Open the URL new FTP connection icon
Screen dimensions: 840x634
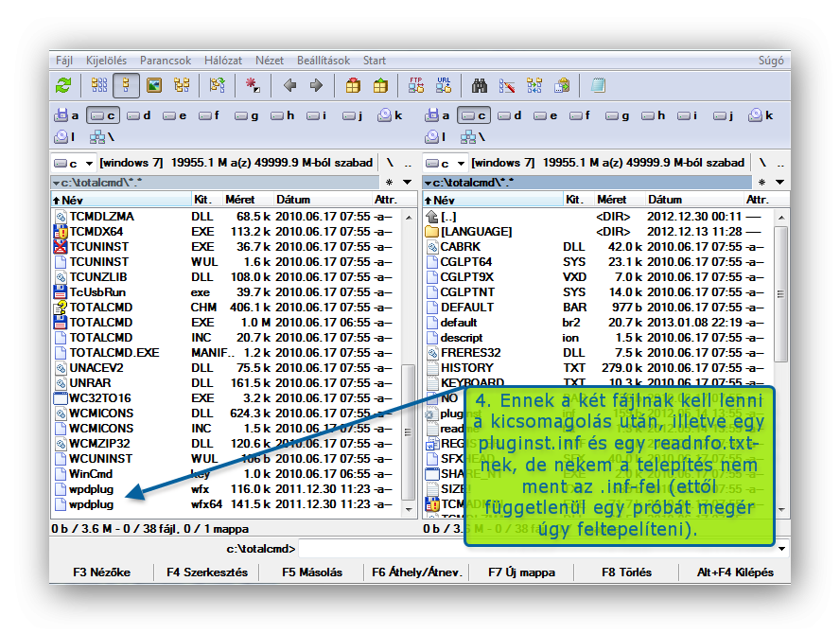point(444,85)
